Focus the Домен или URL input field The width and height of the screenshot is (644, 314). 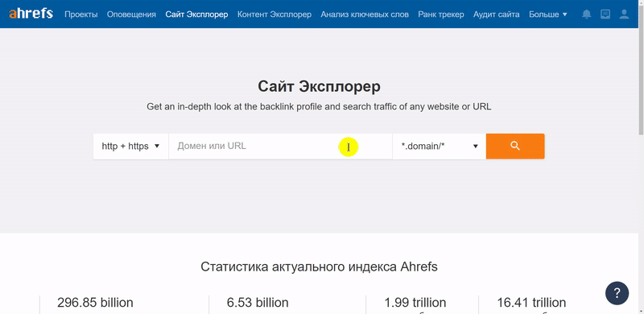280,146
